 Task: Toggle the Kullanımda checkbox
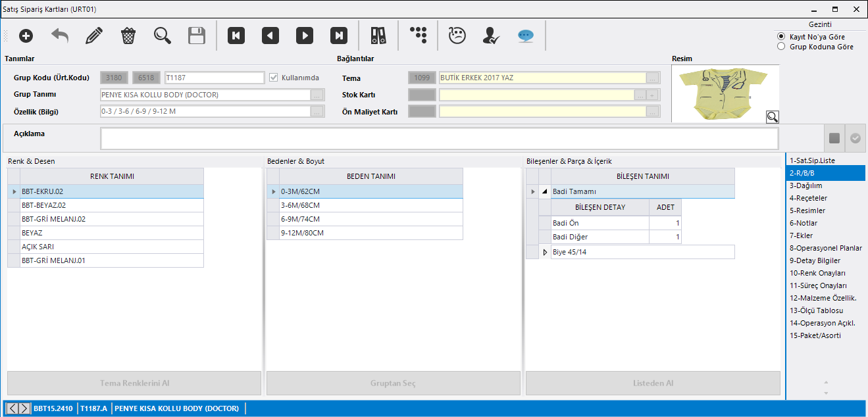click(x=274, y=78)
